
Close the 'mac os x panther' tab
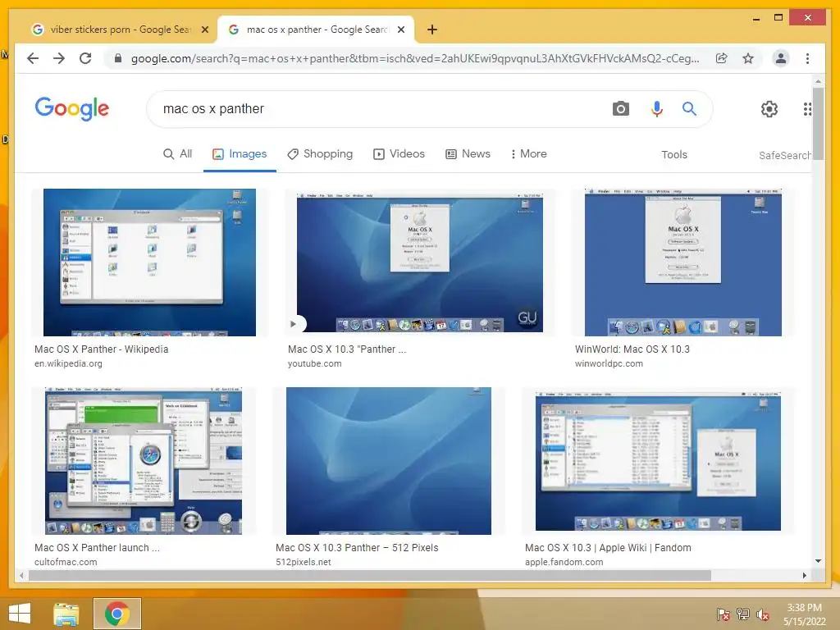(400, 30)
